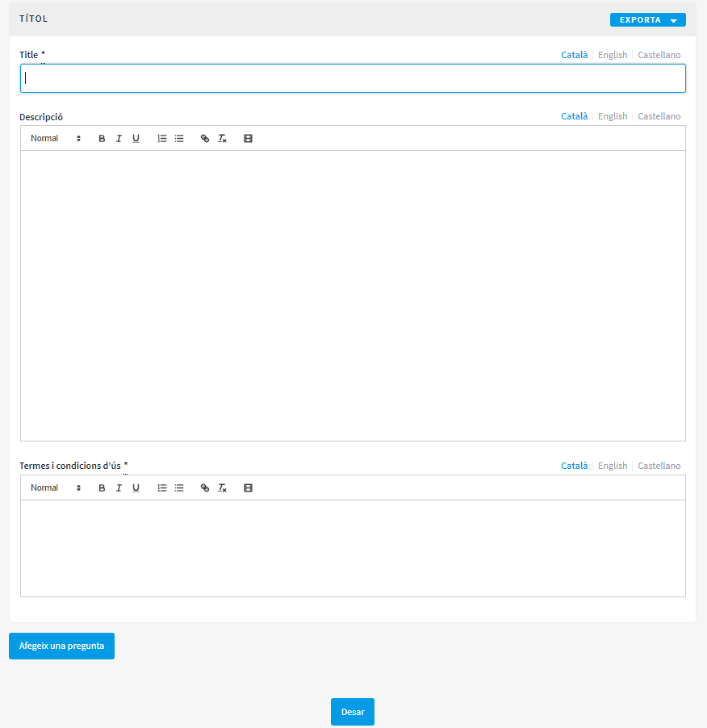Insert a numbered list in the Descripció editor
707x728 pixels.
pos(161,138)
